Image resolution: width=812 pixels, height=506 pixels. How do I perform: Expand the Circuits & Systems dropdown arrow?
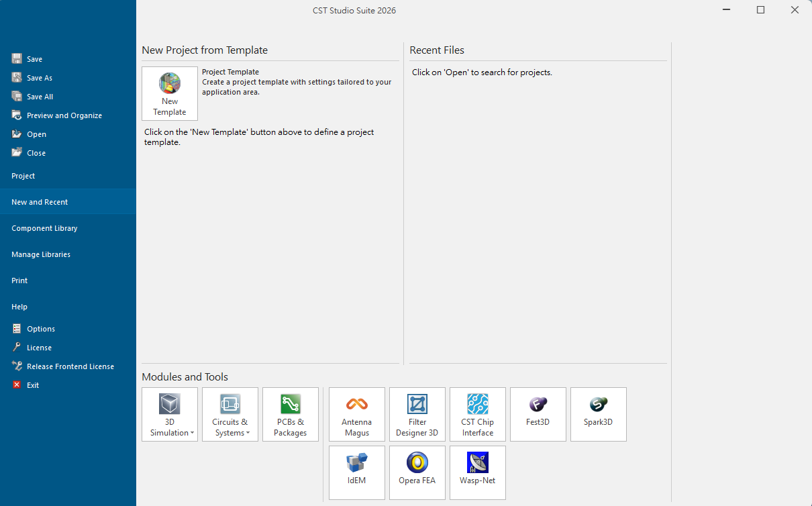click(x=248, y=434)
